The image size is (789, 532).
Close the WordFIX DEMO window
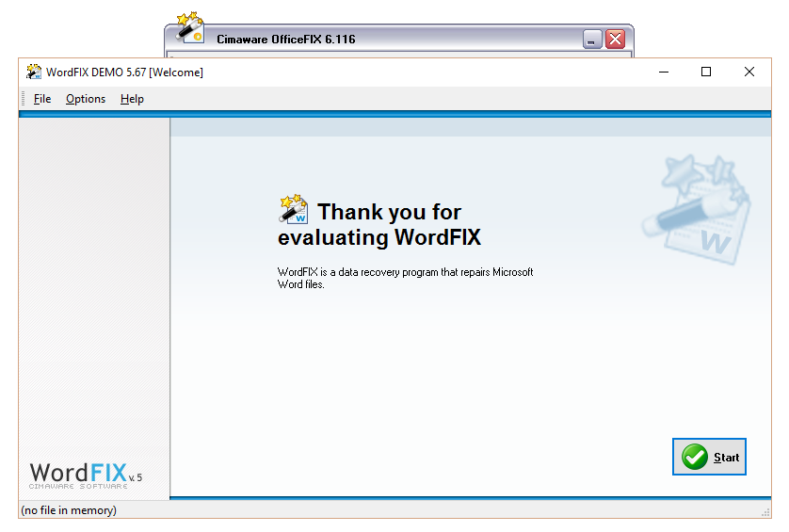(x=749, y=72)
